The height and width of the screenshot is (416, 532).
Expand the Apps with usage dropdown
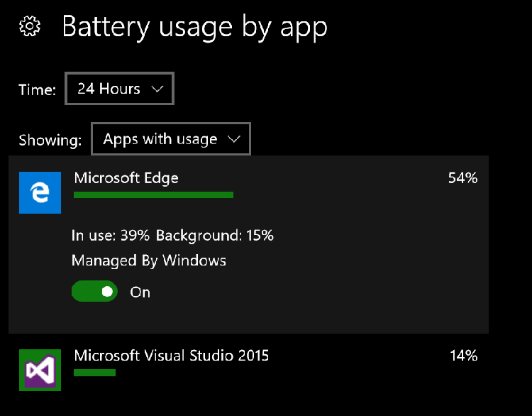click(x=170, y=139)
